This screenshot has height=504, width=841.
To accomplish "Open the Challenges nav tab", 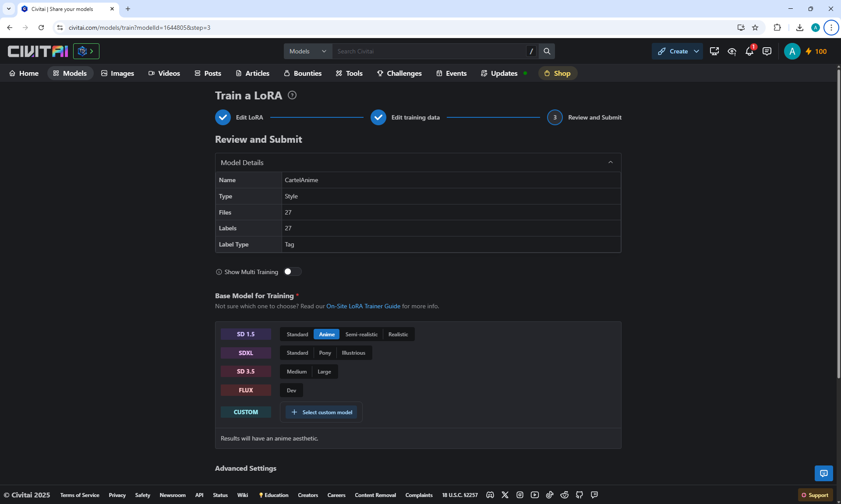I will [x=399, y=73].
